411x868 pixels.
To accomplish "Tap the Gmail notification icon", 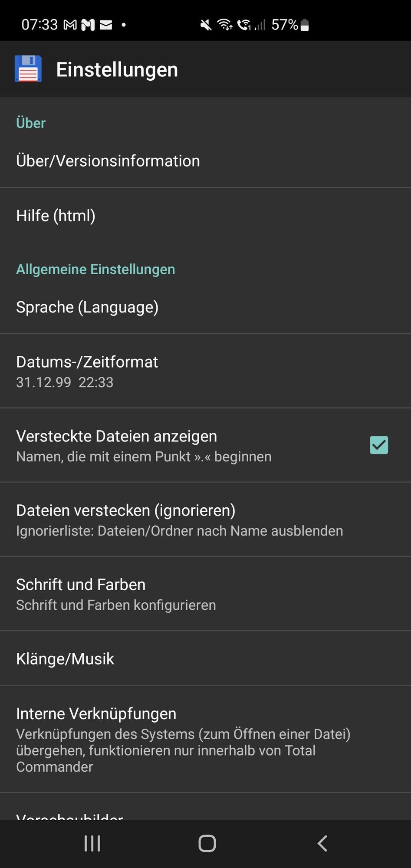I will pos(70,25).
